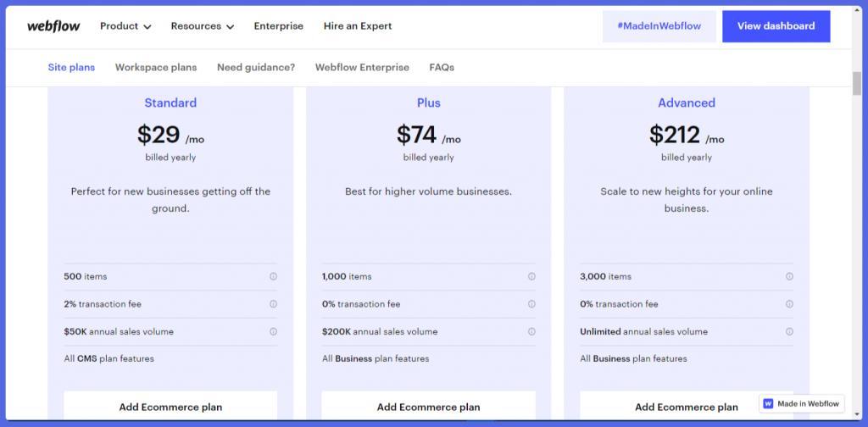868x427 pixels.
Task: Click the $212 /mo price
Action: pos(687,135)
